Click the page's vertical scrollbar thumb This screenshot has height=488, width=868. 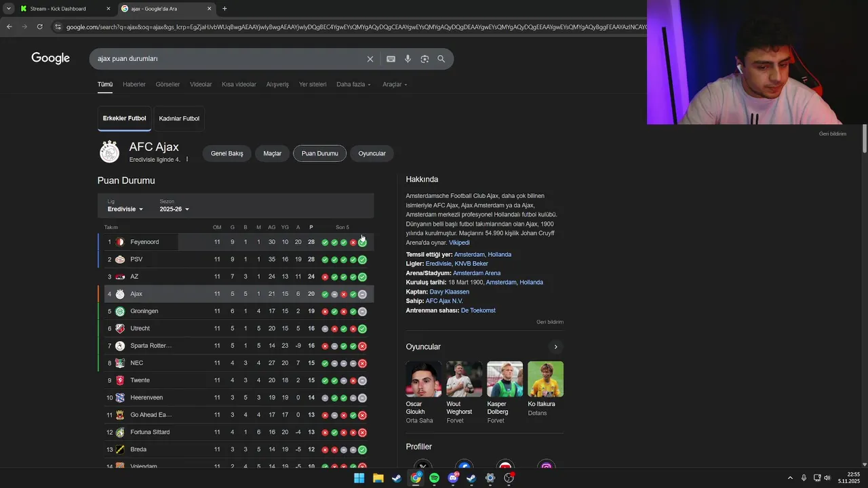point(865,139)
